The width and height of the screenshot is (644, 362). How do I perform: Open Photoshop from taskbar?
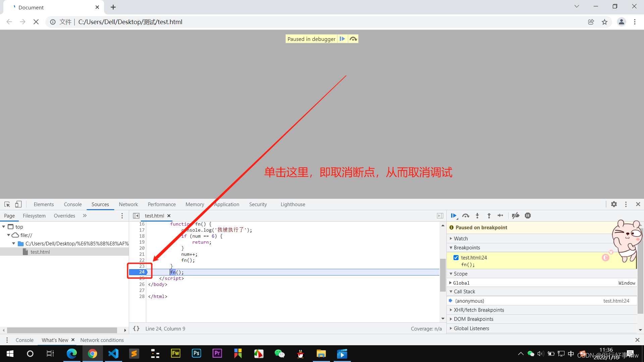[197, 354]
